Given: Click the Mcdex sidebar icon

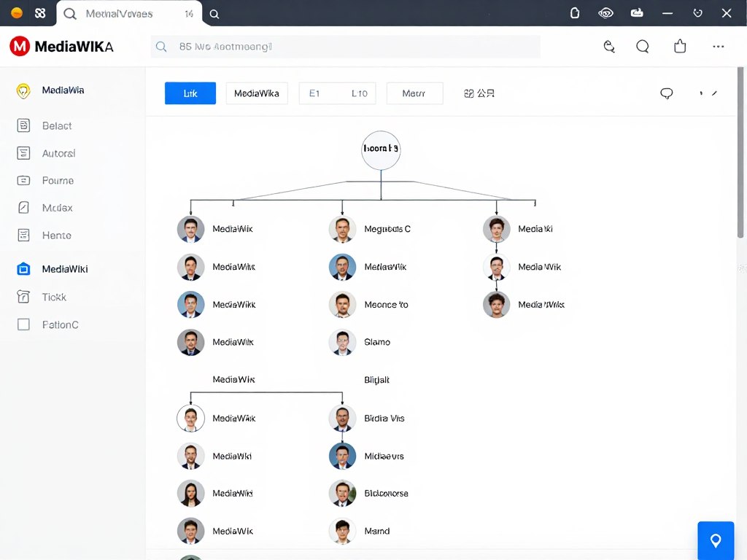Looking at the screenshot, I should (x=23, y=208).
